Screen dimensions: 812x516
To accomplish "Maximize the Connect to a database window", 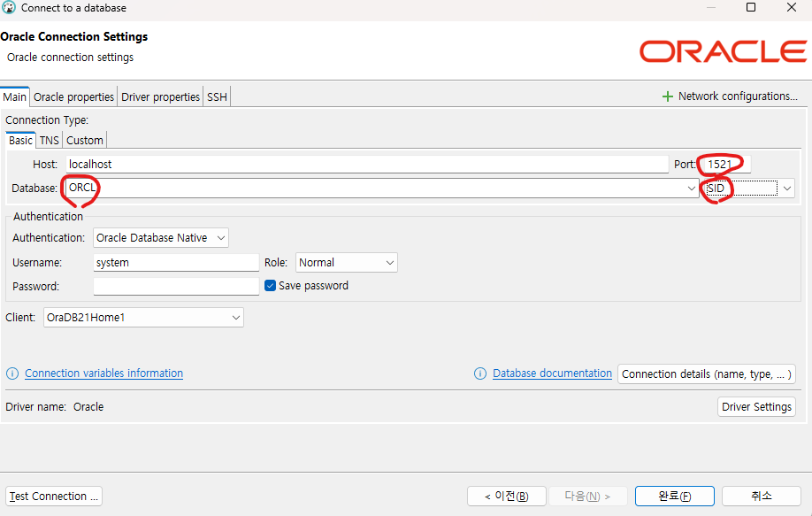I will coord(751,7).
